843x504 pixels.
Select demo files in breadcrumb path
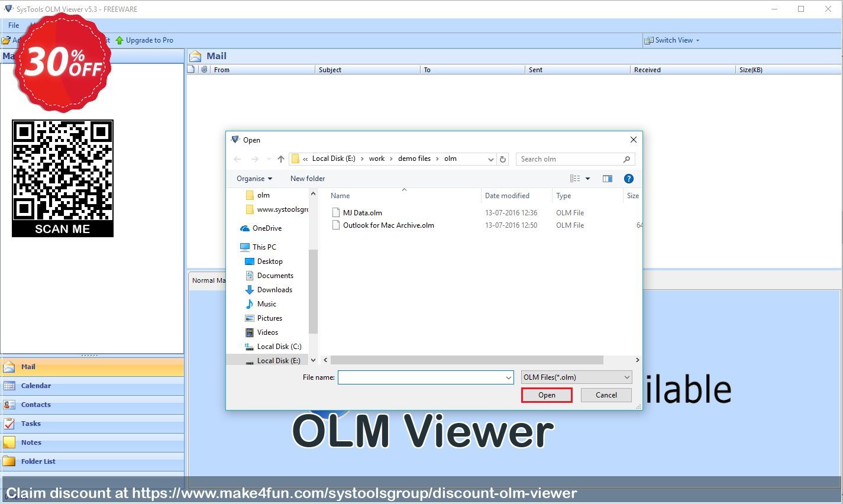pyautogui.click(x=414, y=159)
